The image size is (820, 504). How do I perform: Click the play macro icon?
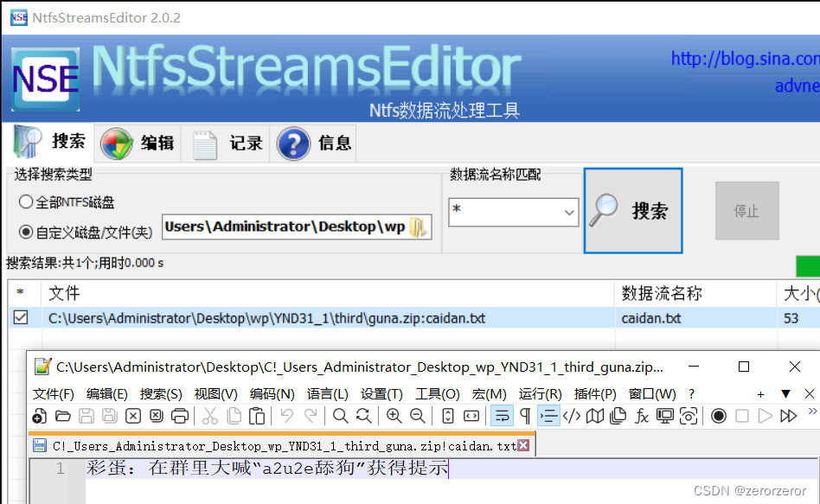click(x=766, y=416)
